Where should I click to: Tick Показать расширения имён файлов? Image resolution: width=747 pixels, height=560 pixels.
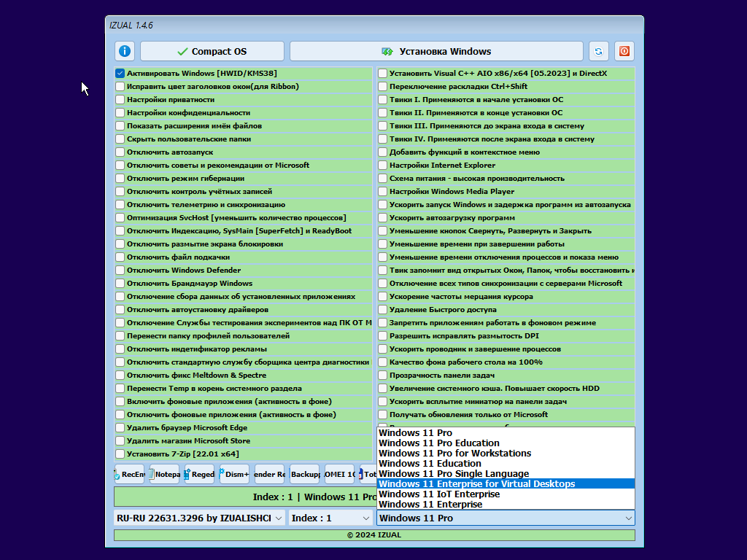coord(120,125)
